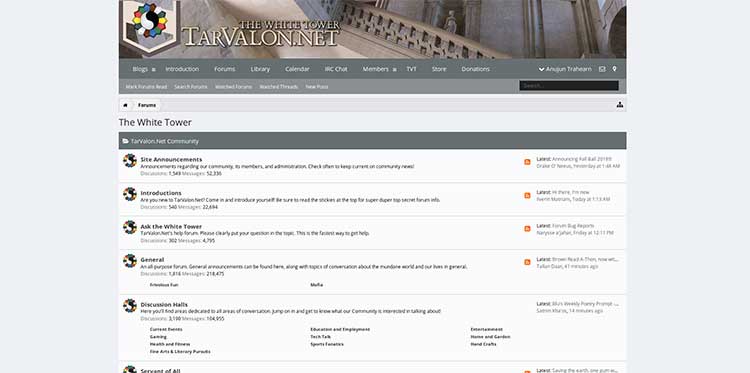The height and width of the screenshot is (373, 750).
Task: Open the Home and Garden subforum
Action: pos(490,337)
